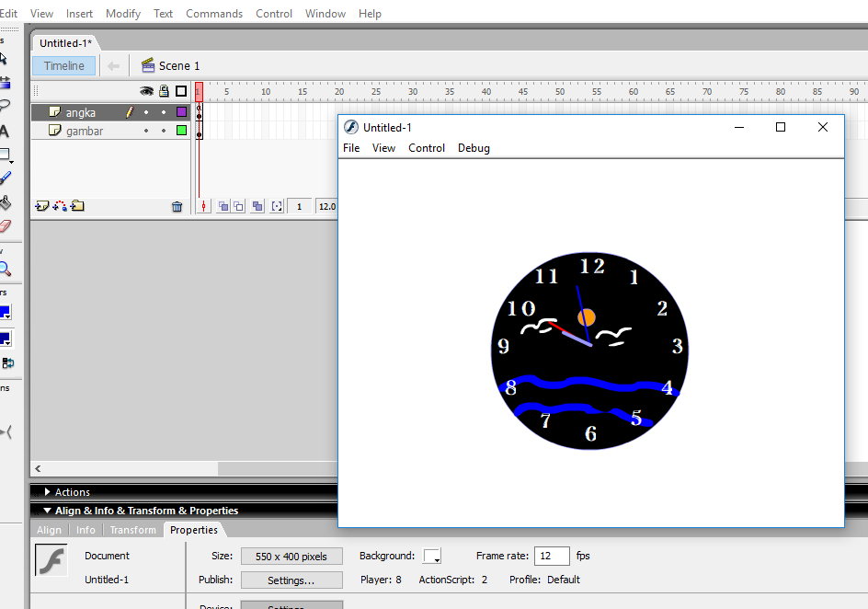Delete selected layer with trash icon
The image size is (868, 609).
tap(177, 205)
